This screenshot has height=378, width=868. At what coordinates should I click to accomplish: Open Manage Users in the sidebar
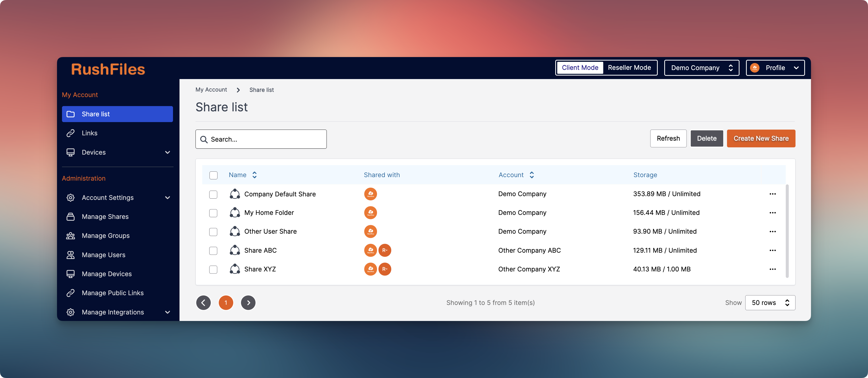click(103, 255)
